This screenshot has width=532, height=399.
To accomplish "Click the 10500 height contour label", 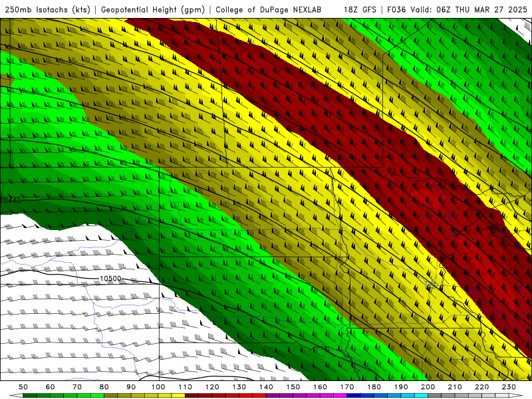I will 110,279.
